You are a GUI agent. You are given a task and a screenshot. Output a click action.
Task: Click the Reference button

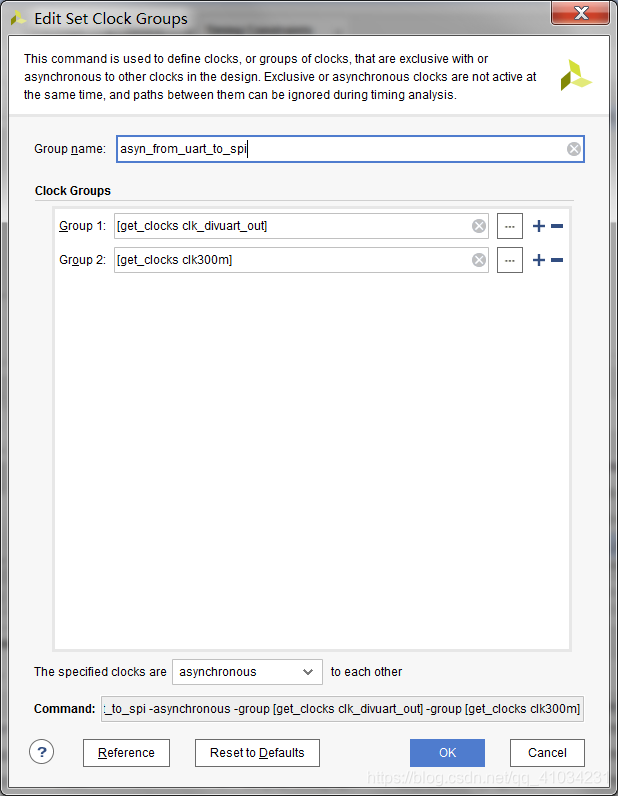point(126,752)
